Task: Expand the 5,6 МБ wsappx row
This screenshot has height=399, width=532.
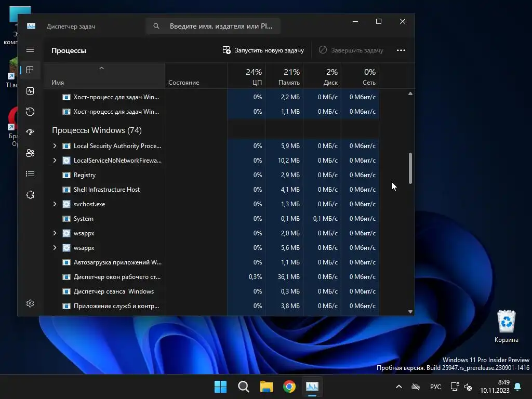Action: point(55,248)
